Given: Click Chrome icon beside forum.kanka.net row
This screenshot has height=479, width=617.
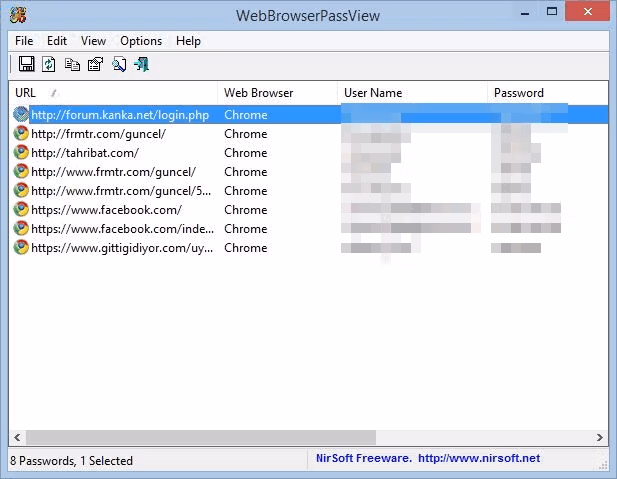Looking at the screenshot, I should (x=21, y=114).
